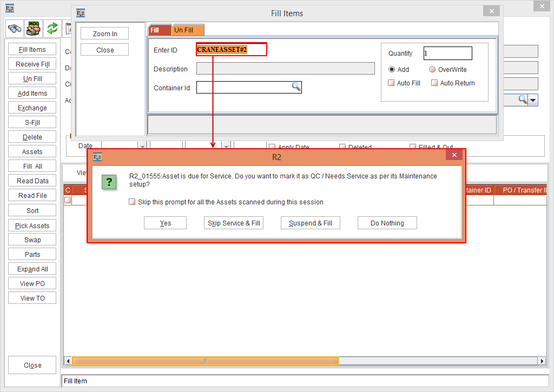The height and width of the screenshot is (392, 554).
Task: Open dropdown arrow next to main window magnifier
Action: [x=533, y=100]
